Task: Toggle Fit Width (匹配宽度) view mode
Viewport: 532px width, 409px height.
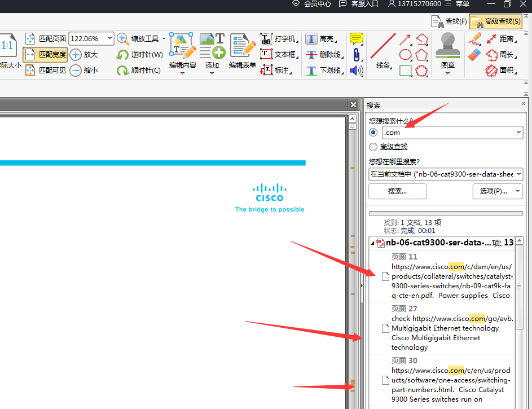Action: pyautogui.click(x=45, y=55)
